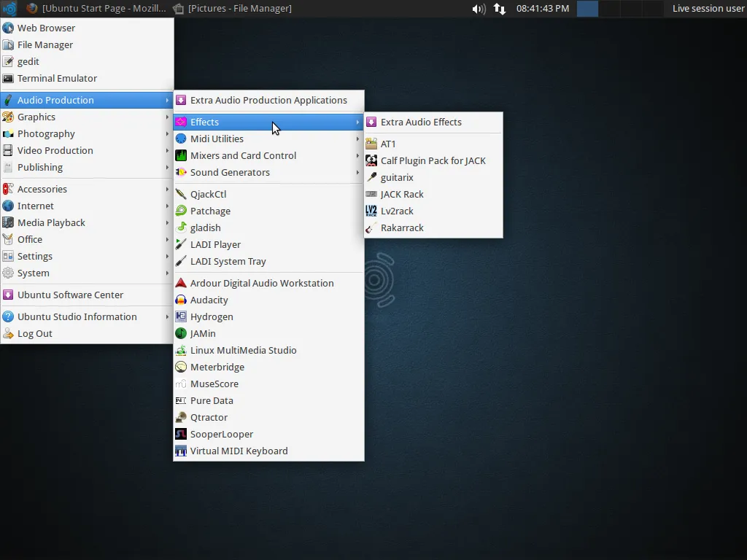The width and height of the screenshot is (747, 560).
Task: Expand the Publishing submenu arrow
Action: (x=167, y=167)
